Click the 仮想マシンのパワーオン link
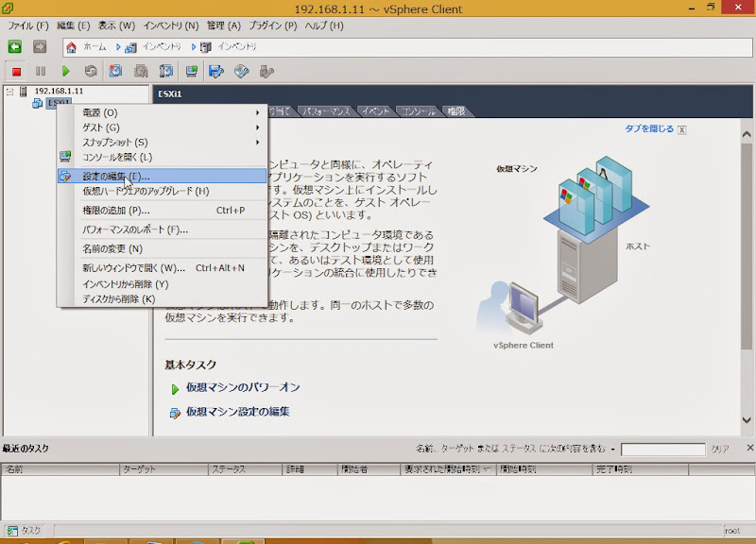 [x=243, y=388]
